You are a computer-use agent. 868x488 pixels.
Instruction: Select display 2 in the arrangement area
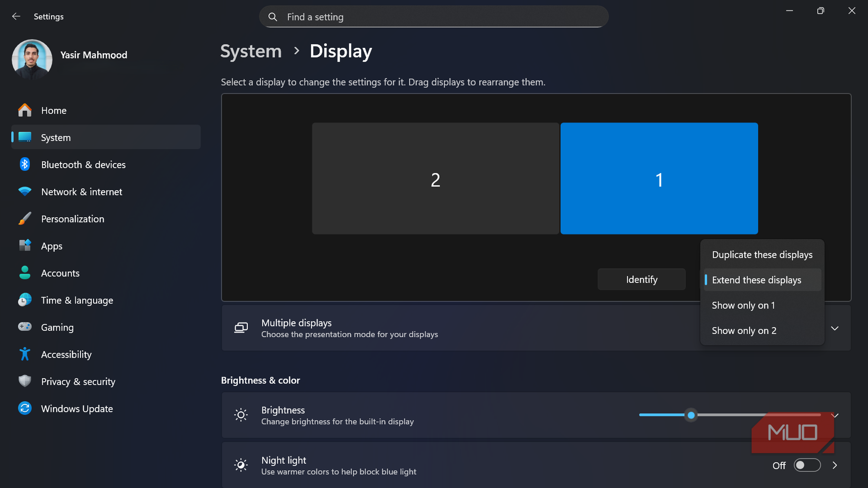coord(435,179)
